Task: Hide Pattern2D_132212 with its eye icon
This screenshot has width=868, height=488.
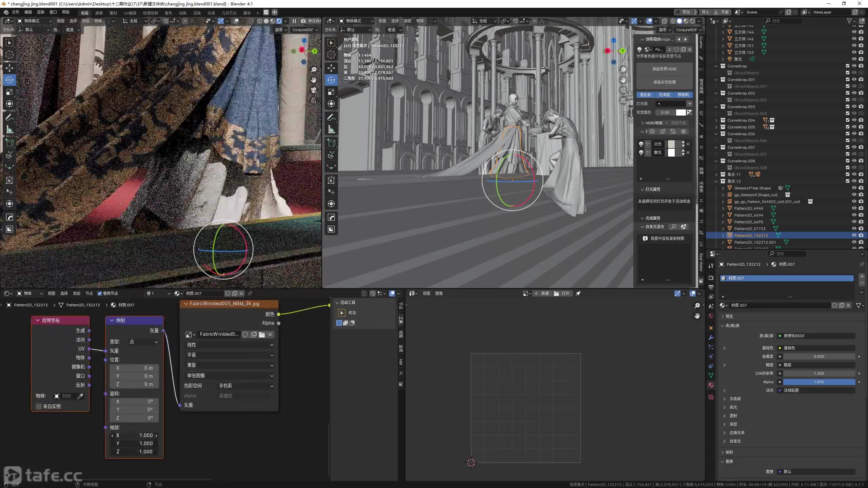Action: click(854, 235)
